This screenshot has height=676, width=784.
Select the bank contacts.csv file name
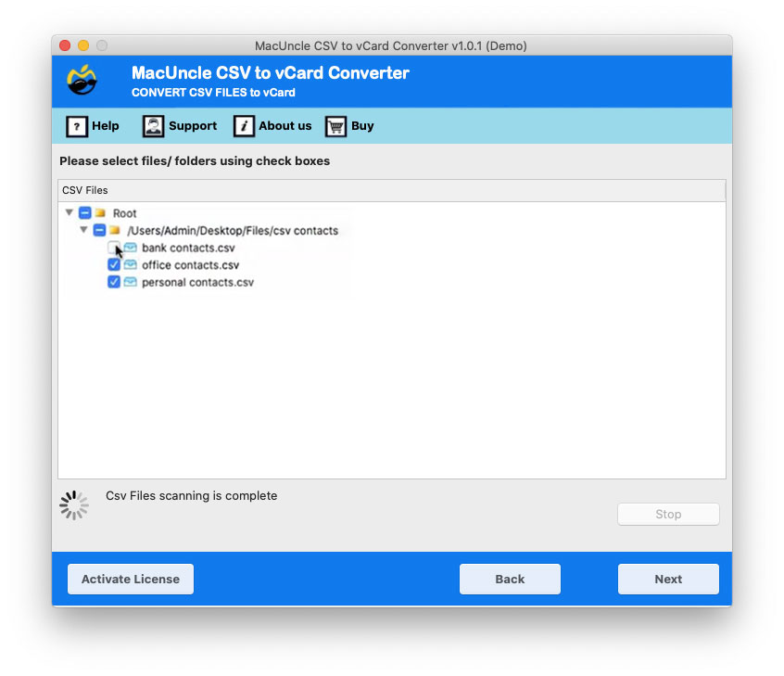tap(188, 248)
